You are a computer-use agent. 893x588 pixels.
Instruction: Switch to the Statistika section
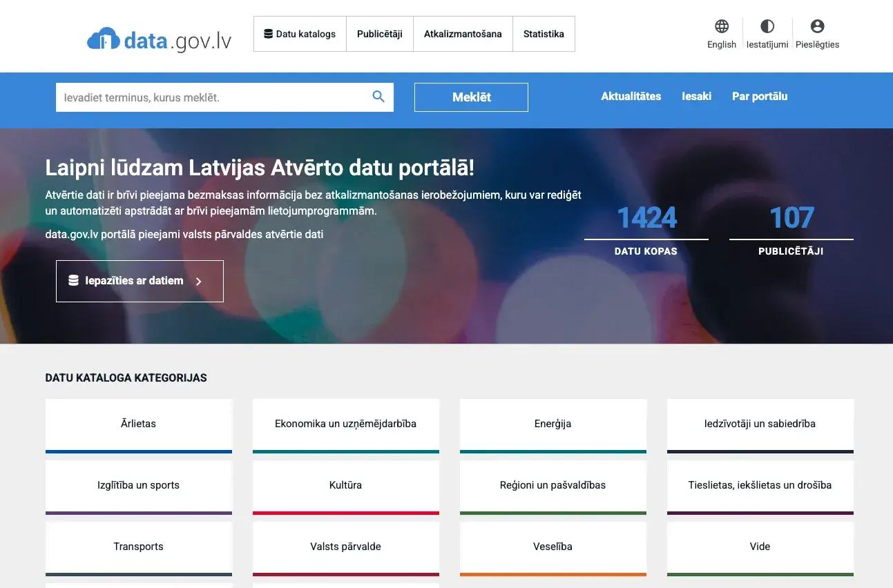pyautogui.click(x=544, y=33)
